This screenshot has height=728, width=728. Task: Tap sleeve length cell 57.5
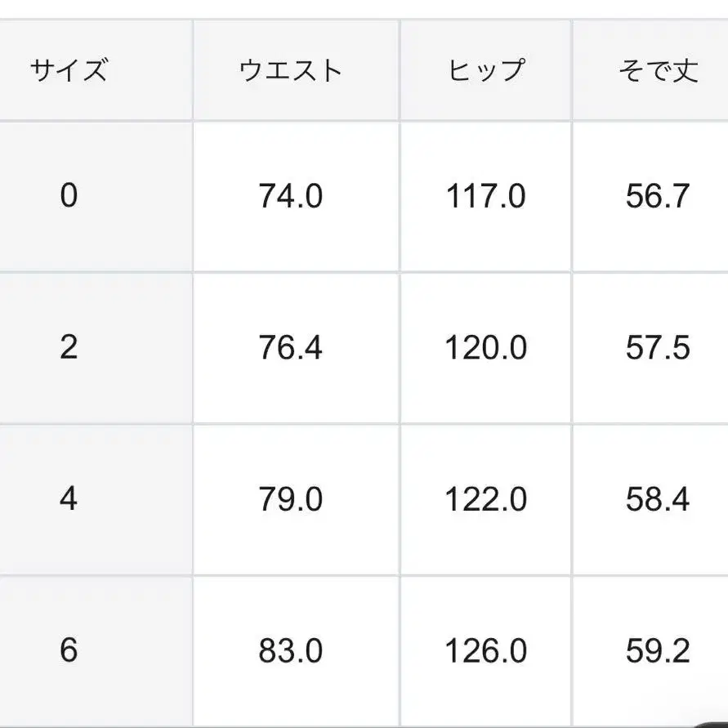tap(658, 348)
